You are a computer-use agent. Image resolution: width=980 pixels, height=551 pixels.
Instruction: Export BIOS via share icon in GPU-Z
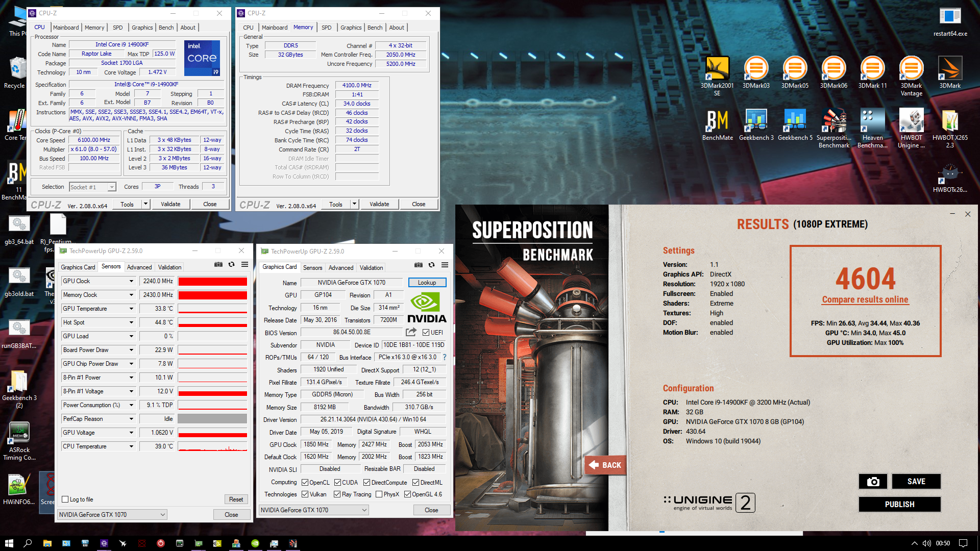pyautogui.click(x=411, y=332)
